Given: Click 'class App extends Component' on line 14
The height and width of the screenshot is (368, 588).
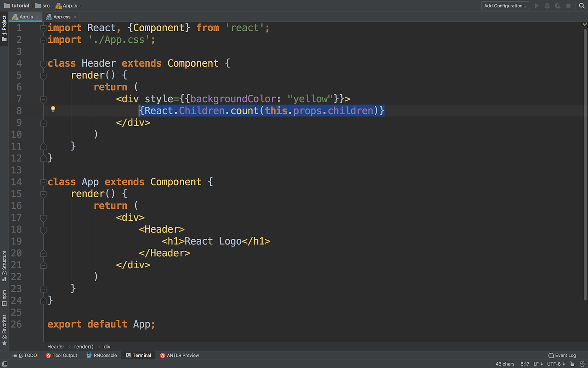Looking at the screenshot, I should tap(124, 182).
